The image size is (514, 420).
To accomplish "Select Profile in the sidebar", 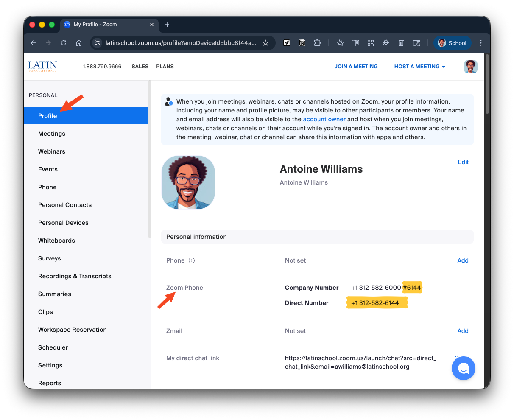I will click(x=86, y=116).
